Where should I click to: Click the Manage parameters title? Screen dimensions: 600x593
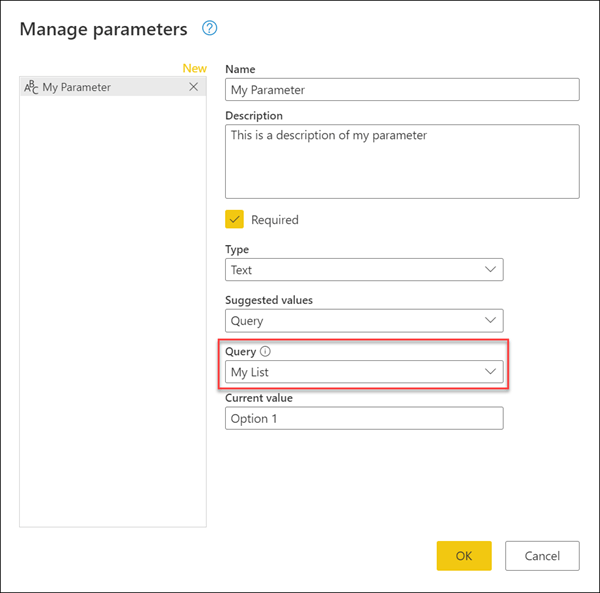(104, 29)
